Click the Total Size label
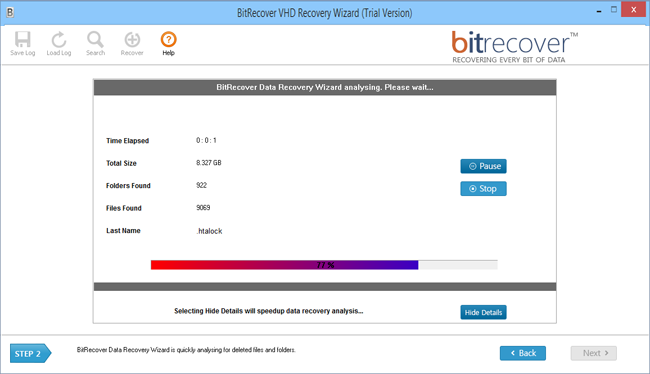 click(121, 163)
